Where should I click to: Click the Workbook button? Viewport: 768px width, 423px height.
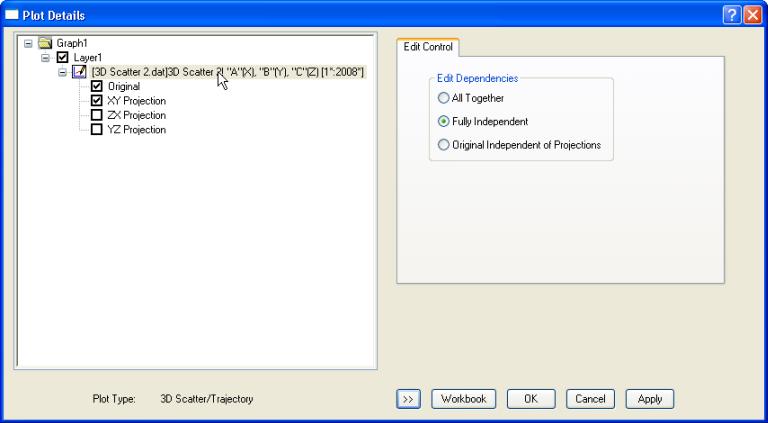point(463,399)
